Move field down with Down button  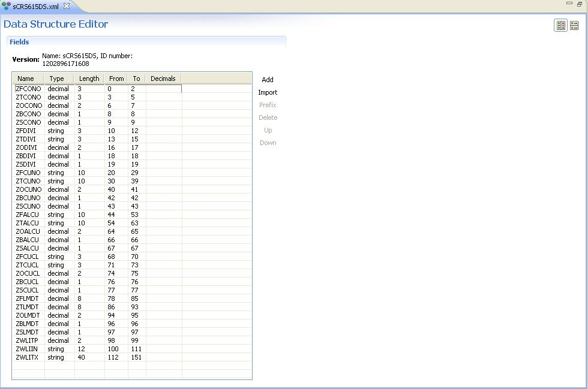(x=268, y=143)
